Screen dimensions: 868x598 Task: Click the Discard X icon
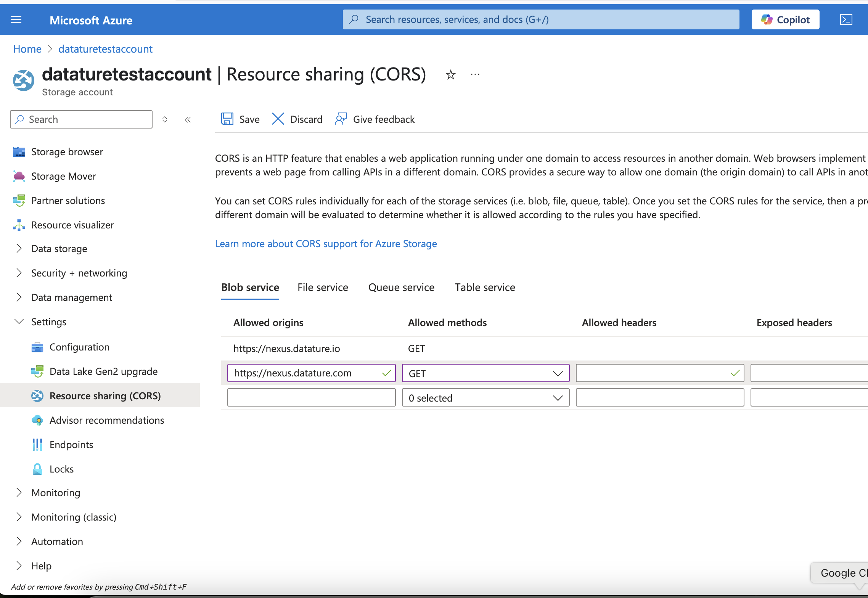coord(278,119)
